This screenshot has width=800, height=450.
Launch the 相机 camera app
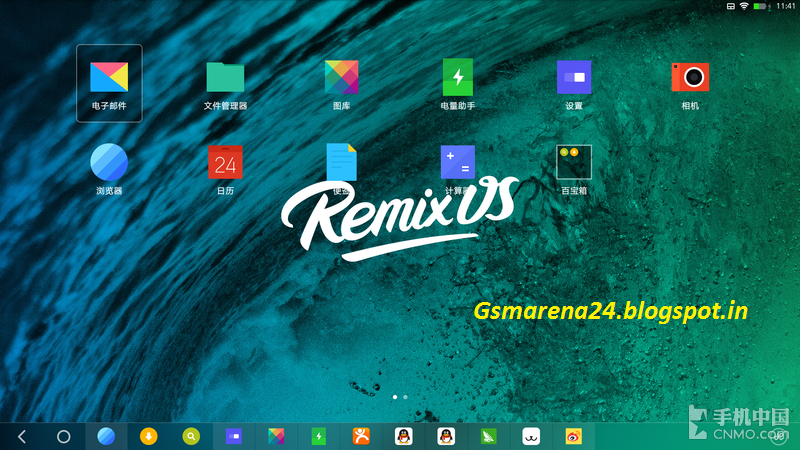690,77
